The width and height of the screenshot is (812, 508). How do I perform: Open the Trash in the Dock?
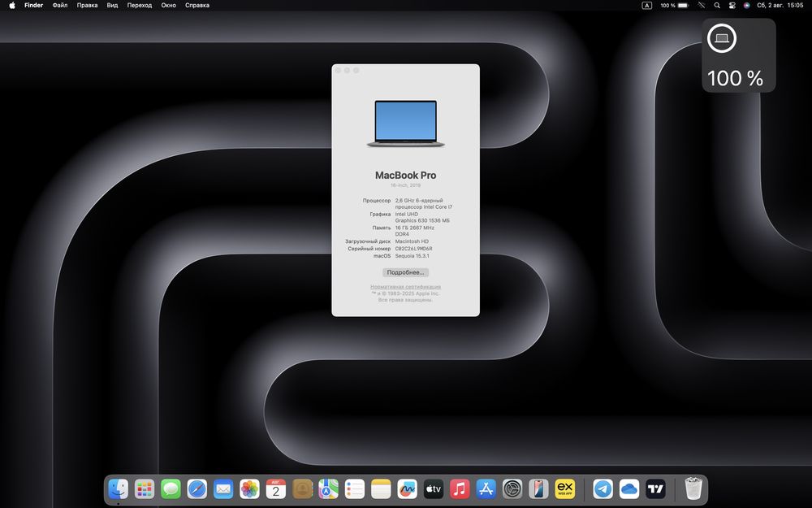point(693,488)
